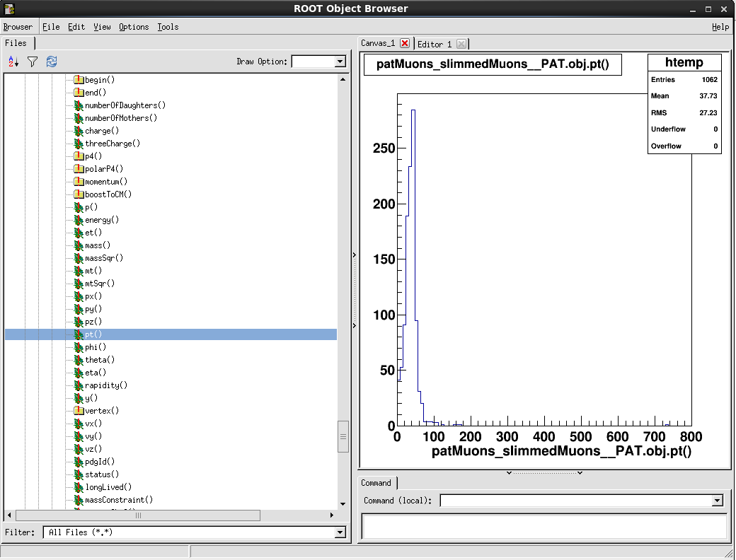The width and height of the screenshot is (736, 560).
Task: Click the leaf icon beside phi()
Action: pos(78,347)
